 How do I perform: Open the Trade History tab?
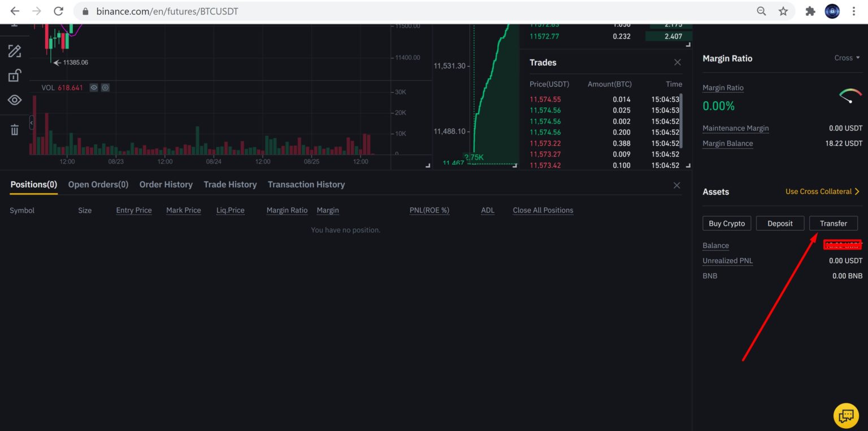[230, 184]
